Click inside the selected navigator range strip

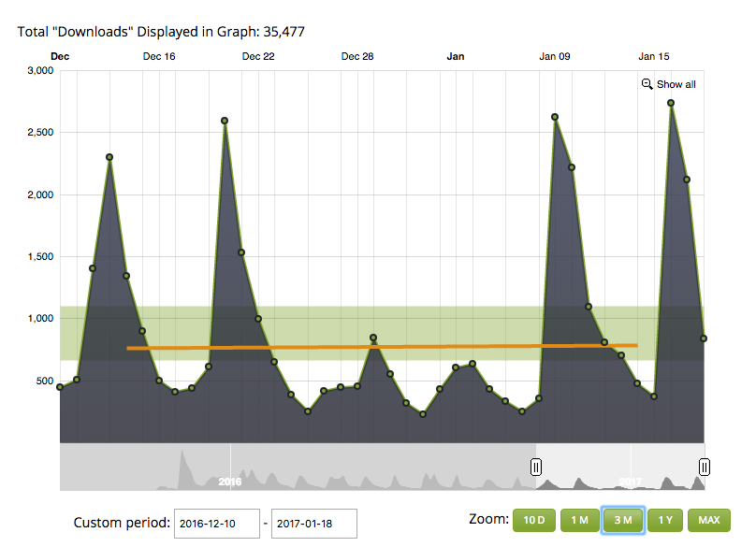pyautogui.click(x=618, y=466)
